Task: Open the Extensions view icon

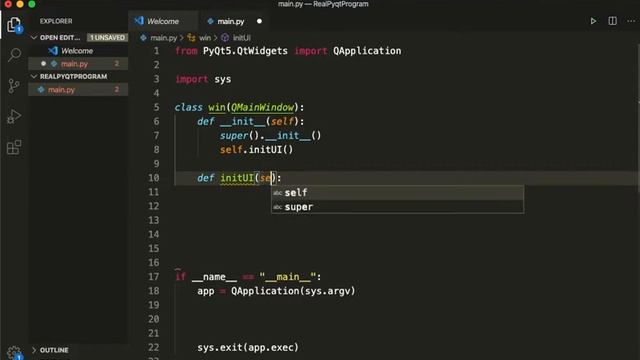Action: [14, 147]
